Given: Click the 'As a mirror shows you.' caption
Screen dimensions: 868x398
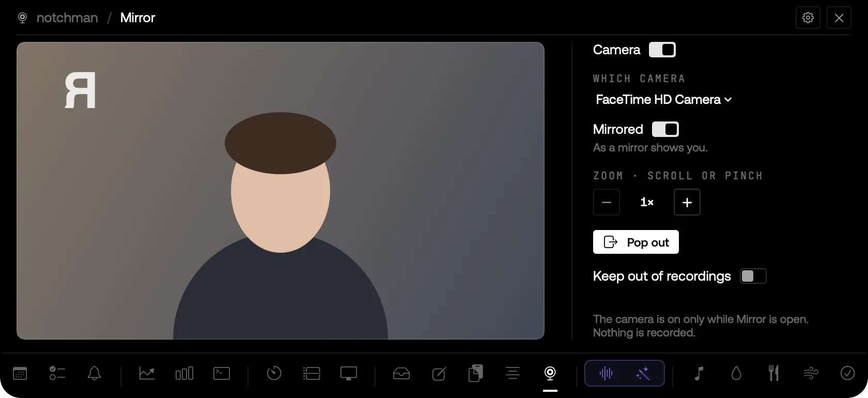Looking at the screenshot, I should click(650, 148).
